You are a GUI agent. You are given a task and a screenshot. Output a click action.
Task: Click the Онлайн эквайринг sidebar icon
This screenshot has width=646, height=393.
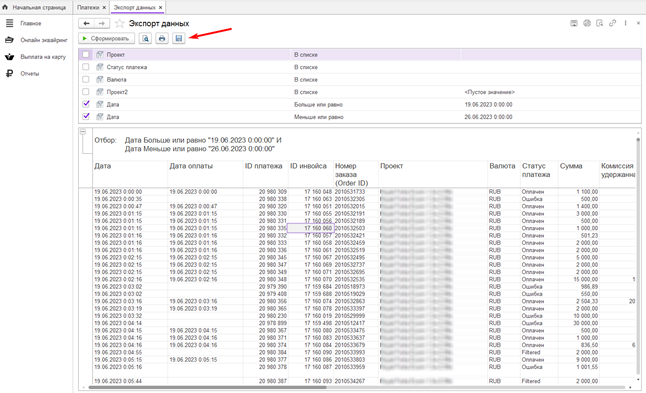click(x=9, y=40)
